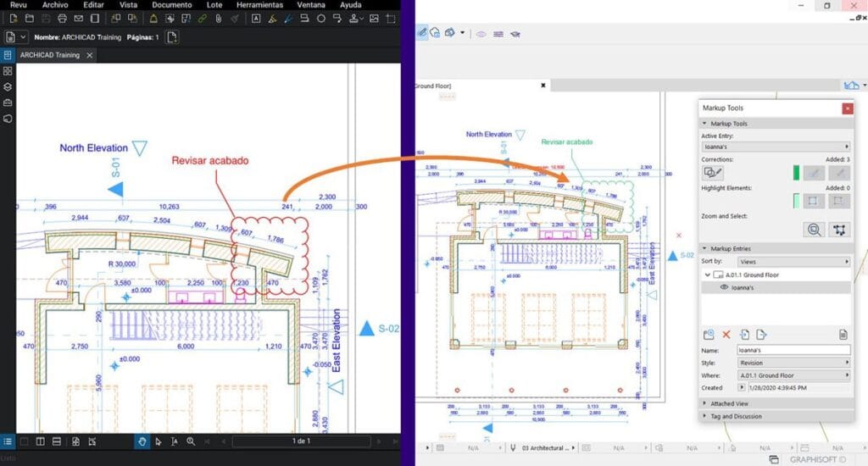Click the image insert icon in Revu
The width and height of the screenshot is (868, 466).
pyautogui.click(x=374, y=19)
